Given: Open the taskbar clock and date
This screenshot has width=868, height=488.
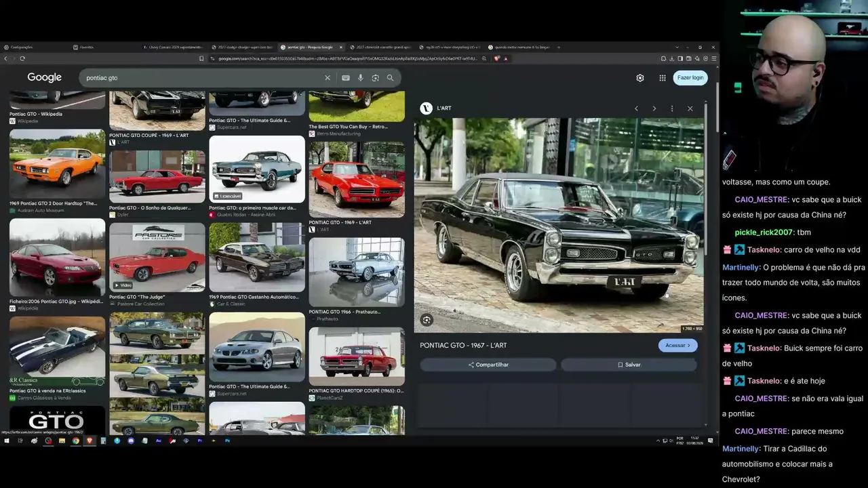Looking at the screenshot, I should pyautogui.click(x=696, y=441).
